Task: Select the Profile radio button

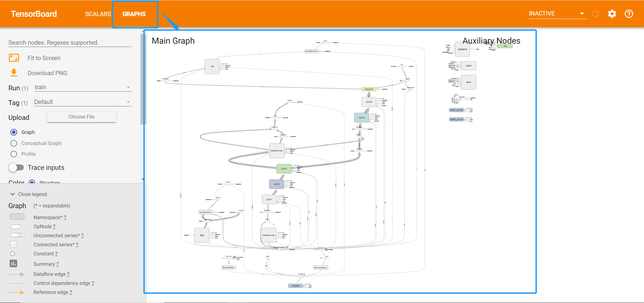Action: pos(14,154)
